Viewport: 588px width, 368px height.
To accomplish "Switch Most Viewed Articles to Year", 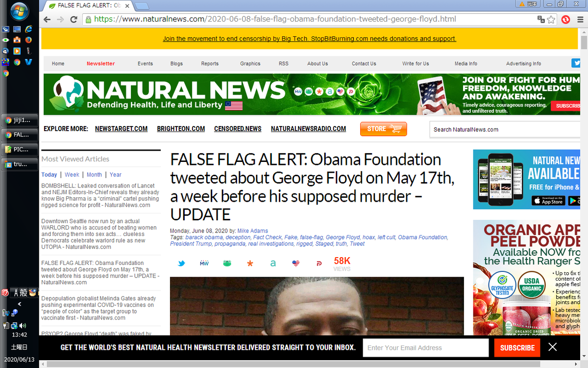I will point(116,175).
